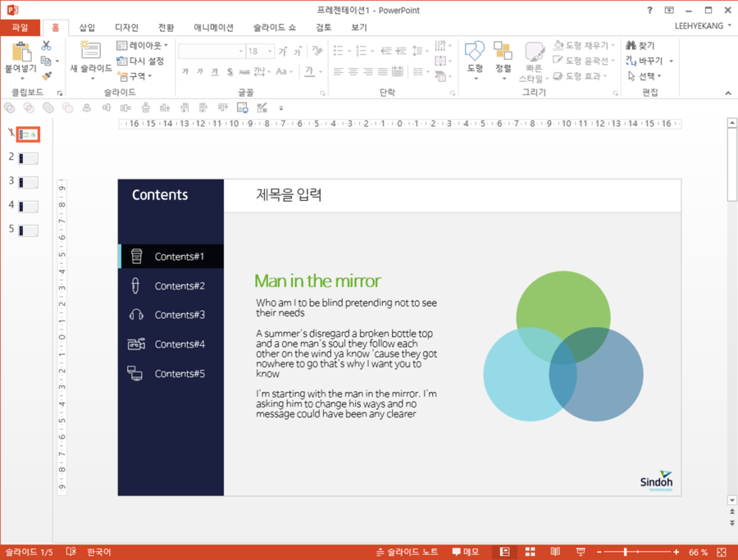Switch to Slide Sorter view icon

[x=530, y=552]
